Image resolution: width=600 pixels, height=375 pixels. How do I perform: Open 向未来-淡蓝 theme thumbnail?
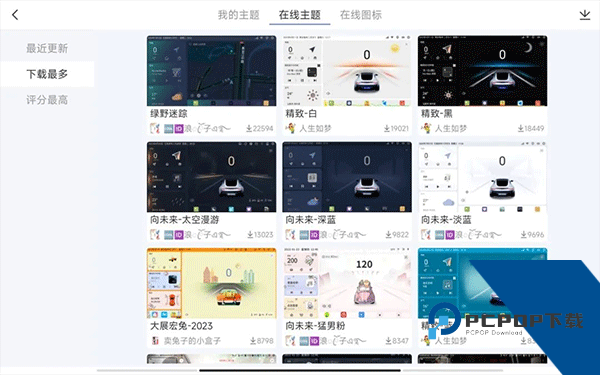pos(482,177)
